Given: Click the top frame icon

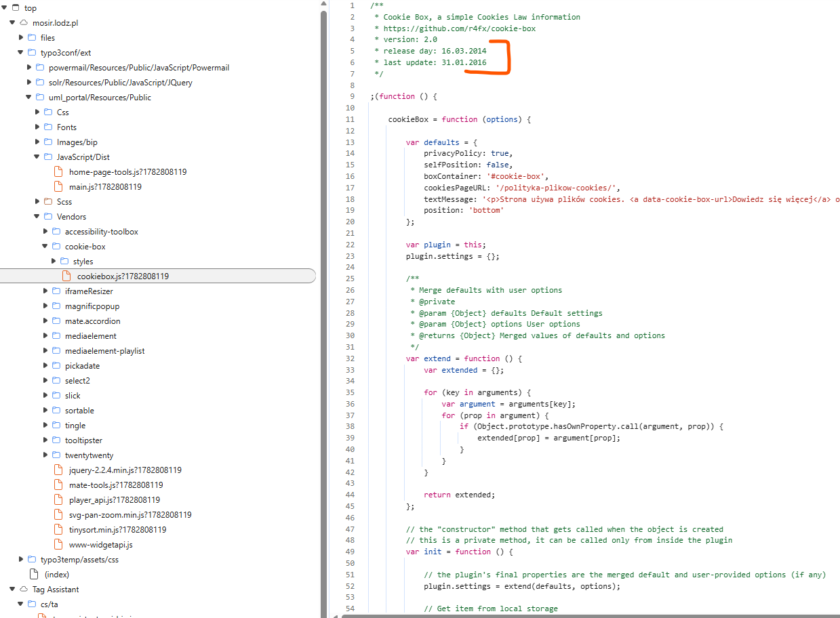Looking at the screenshot, I should 16,7.
